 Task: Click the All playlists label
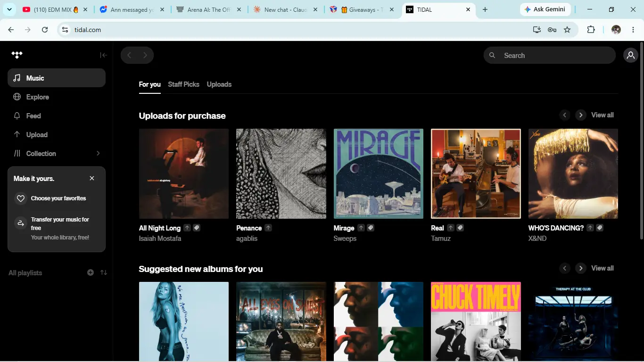(25, 273)
